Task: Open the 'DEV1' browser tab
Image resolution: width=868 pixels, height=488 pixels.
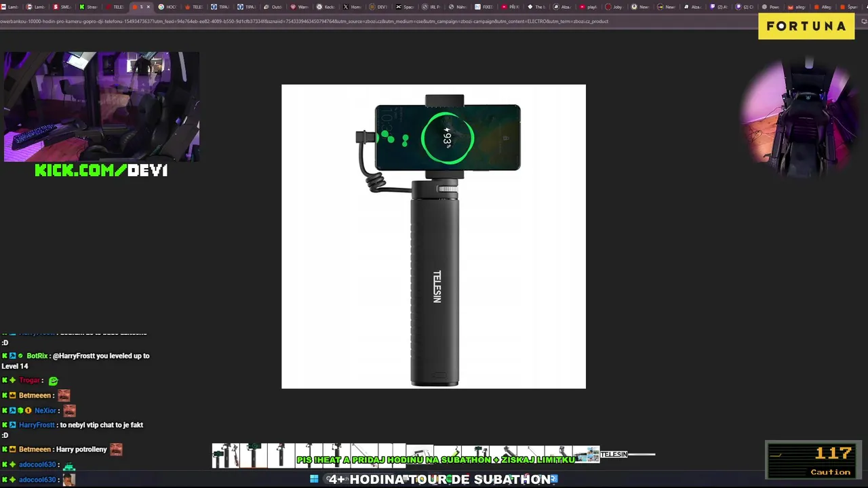Action: pyautogui.click(x=378, y=7)
